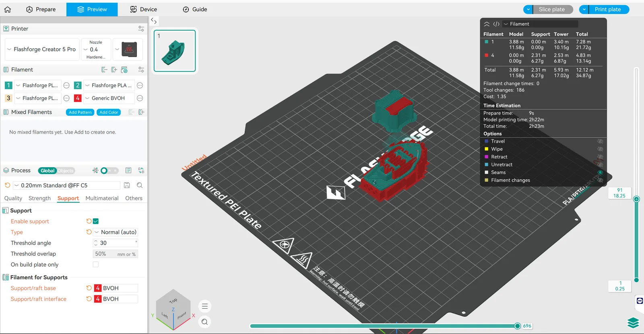Toggle the advanced process settings switch
The width and height of the screenshot is (644, 334).
(109, 170)
